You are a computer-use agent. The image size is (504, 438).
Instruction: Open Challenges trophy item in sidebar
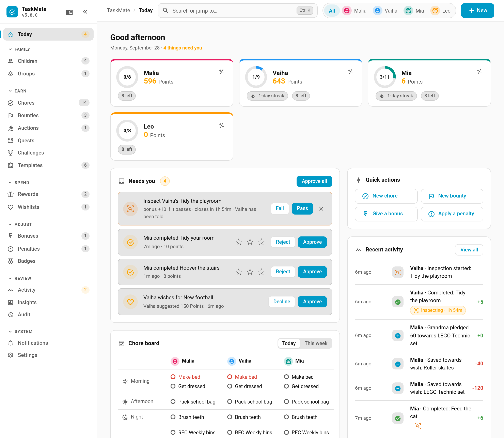click(x=48, y=153)
